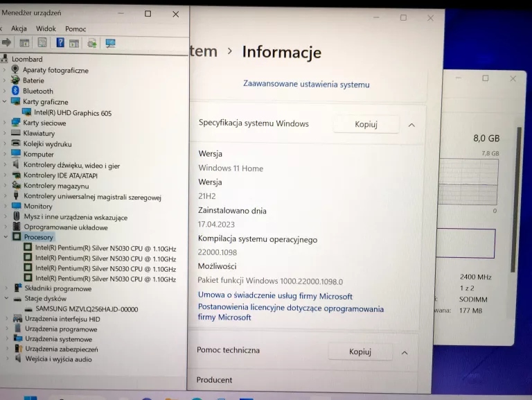Screen dimensions: 532x400
Task: Click the action pane toolbar icon
Action: [x=74, y=43]
